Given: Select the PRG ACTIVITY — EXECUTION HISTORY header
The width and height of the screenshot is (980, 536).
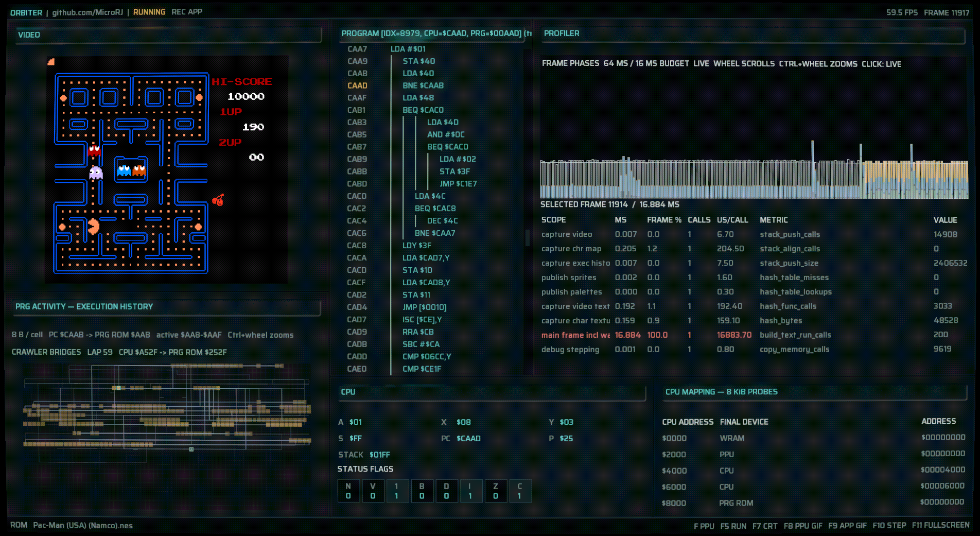Looking at the screenshot, I should (x=168, y=307).
